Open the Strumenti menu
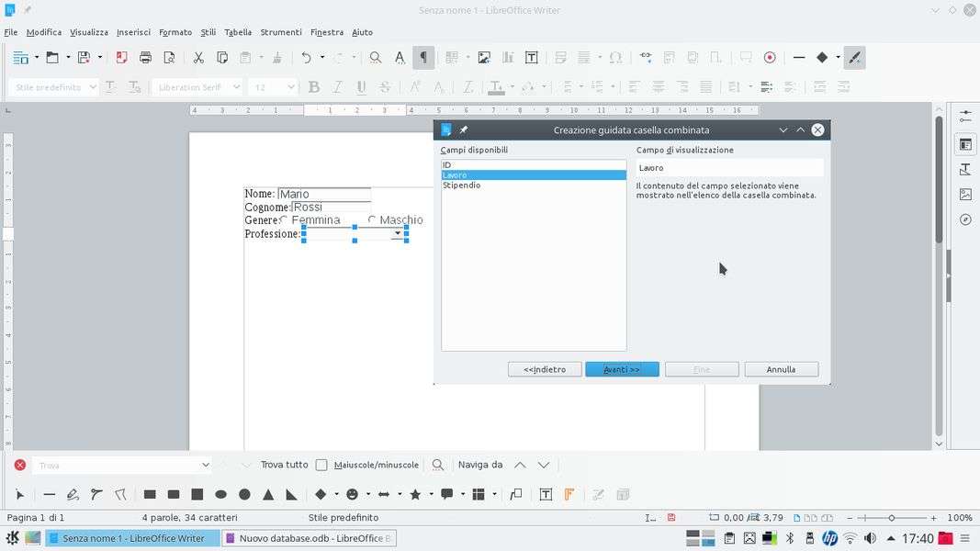The width and height of the screenshot is (980, 551). coord(280,32)
